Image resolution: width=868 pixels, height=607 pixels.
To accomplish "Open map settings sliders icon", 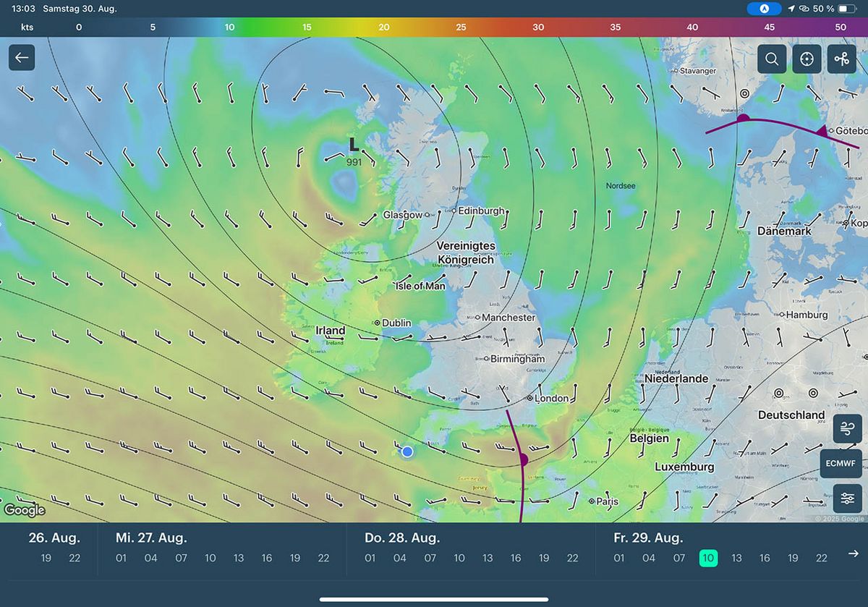I will [x=848, y=498].
